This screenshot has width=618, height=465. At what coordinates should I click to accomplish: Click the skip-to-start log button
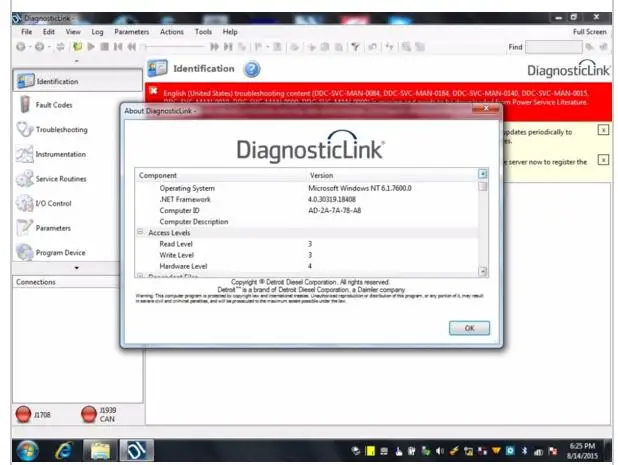coord(118,47)
